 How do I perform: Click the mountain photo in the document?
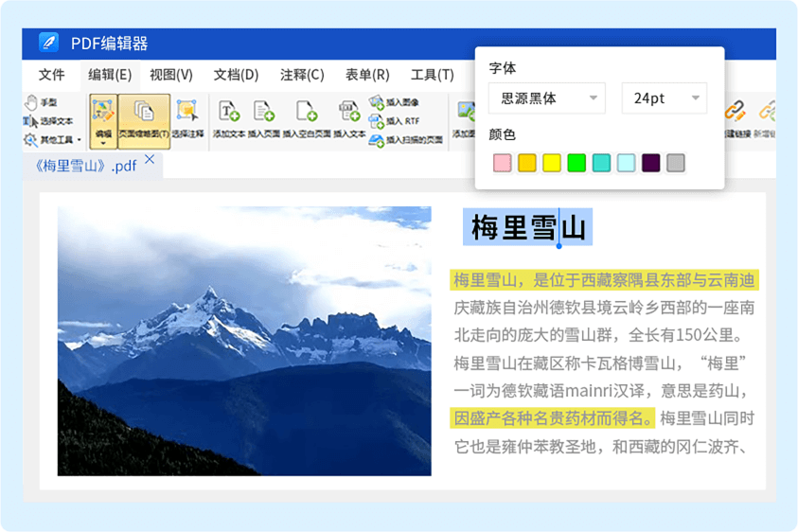coord(244,341)
